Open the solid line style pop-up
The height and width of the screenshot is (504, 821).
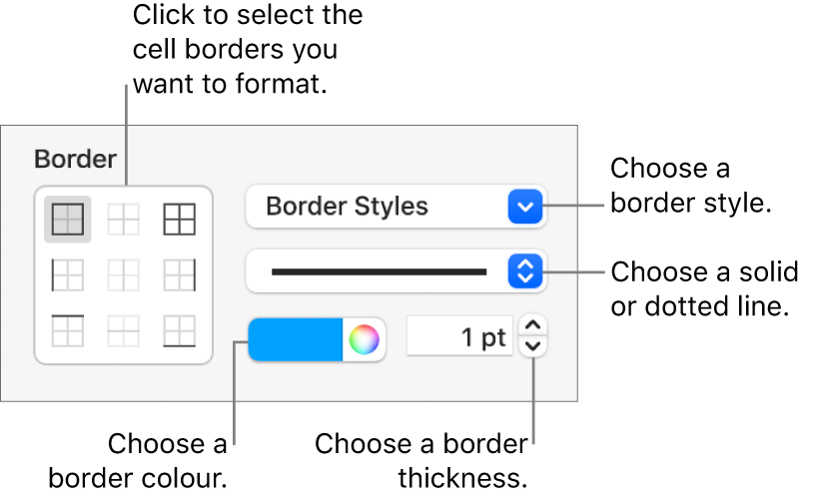coord(380,270)
